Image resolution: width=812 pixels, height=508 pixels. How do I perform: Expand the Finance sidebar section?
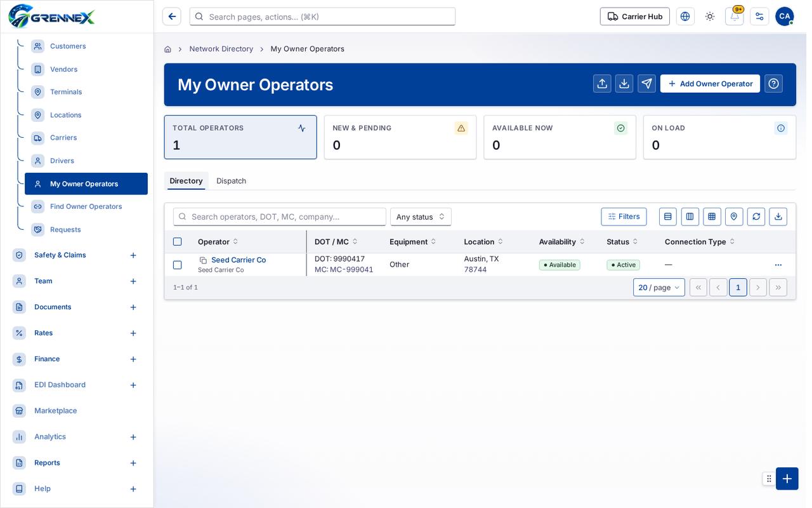[133, 359]
